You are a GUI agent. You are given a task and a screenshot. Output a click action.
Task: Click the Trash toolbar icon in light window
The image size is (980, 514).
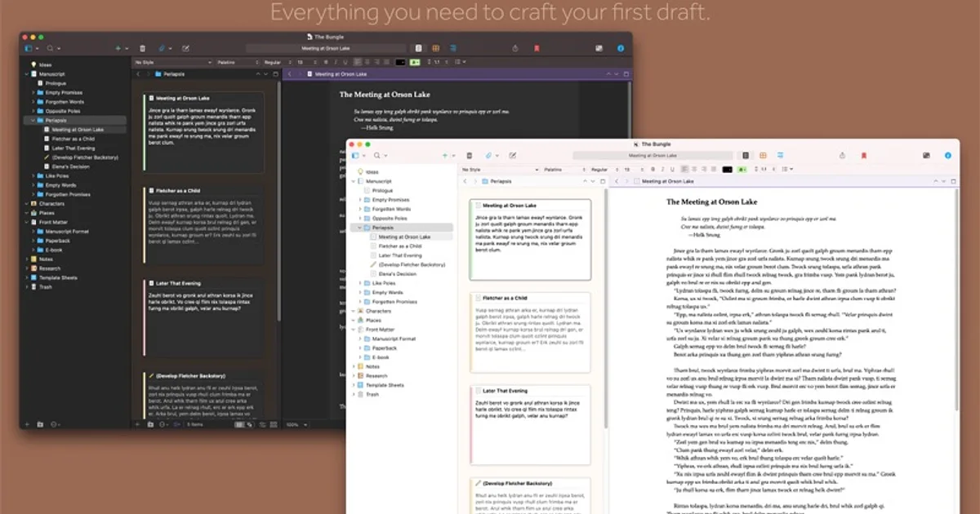click(469, 155)
